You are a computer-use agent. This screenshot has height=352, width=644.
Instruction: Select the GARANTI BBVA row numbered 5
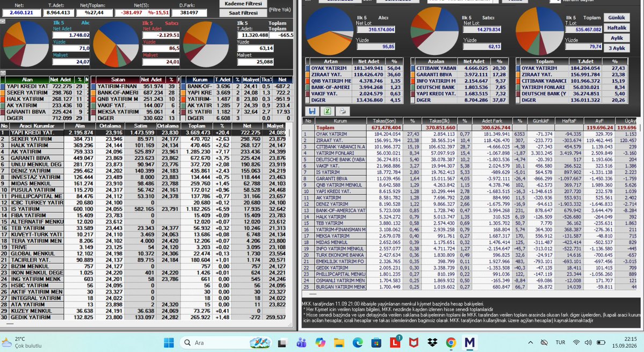point(143,158)
